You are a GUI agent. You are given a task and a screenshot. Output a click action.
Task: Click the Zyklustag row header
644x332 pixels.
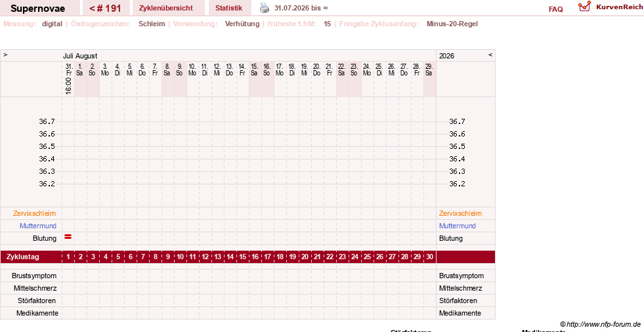[23, 257]
